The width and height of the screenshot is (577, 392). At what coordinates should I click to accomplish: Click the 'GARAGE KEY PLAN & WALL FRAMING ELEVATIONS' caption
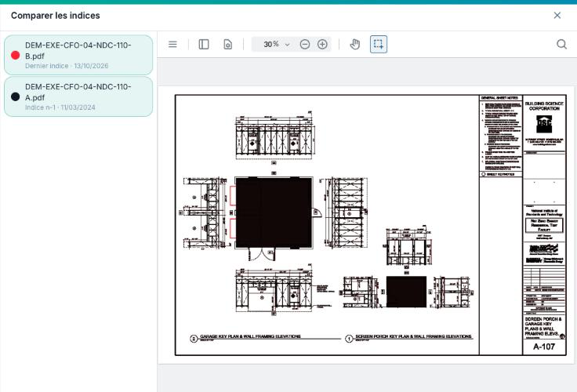pyautogui.click(x=250, y=336)
